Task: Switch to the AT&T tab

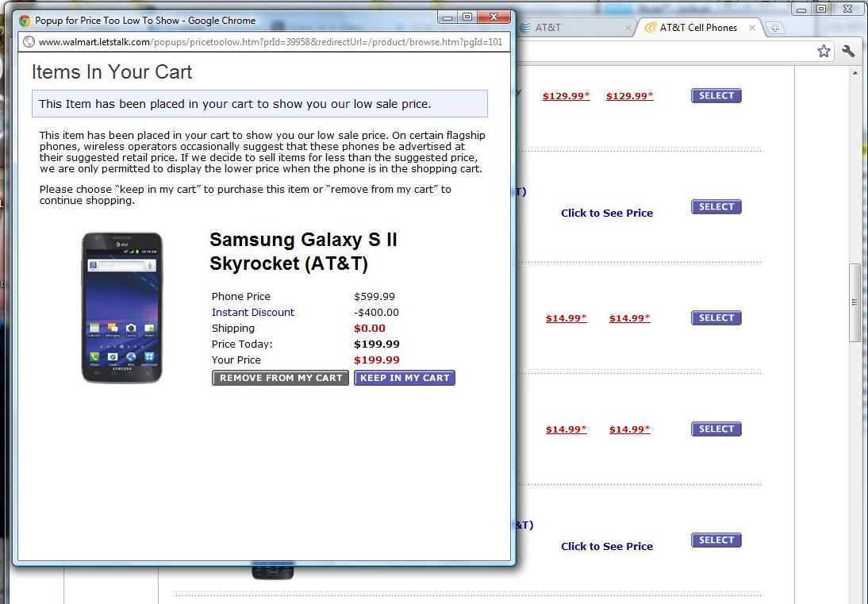Action: tap(576, 28)
